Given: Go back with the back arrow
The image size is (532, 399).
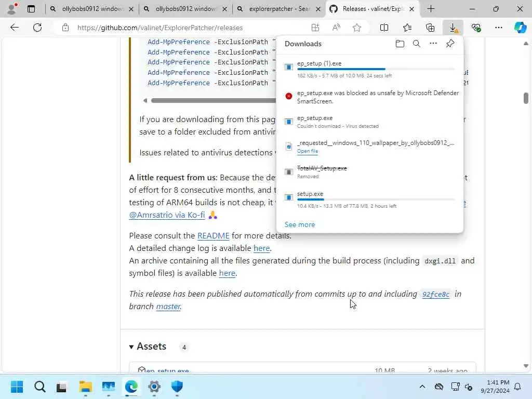Looking at the screenshot, I should 14,28.
